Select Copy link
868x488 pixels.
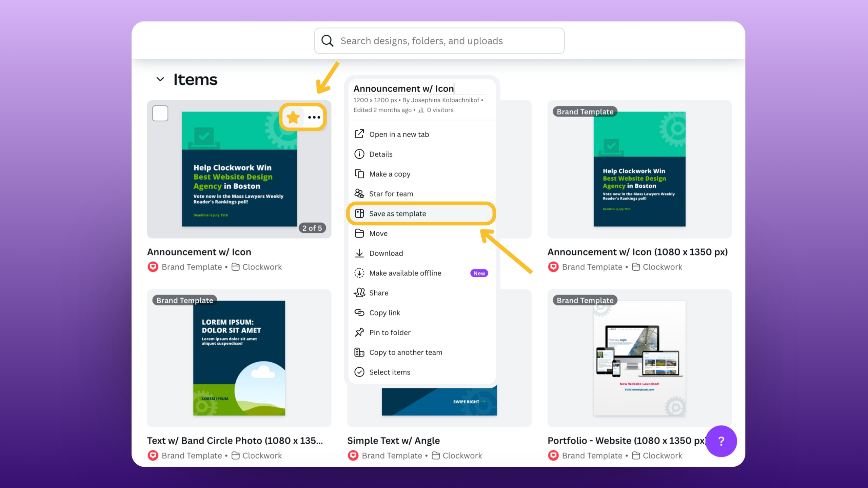coord(422,313)
